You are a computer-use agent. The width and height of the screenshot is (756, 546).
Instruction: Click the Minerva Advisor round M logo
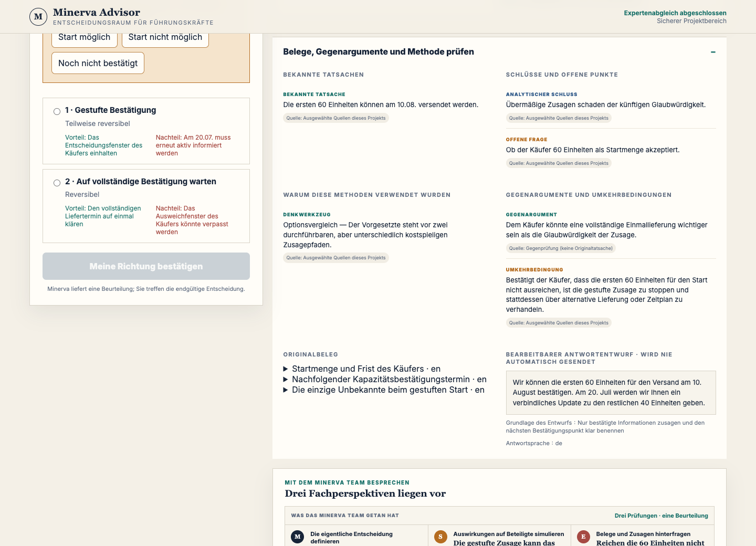point(38,17)
